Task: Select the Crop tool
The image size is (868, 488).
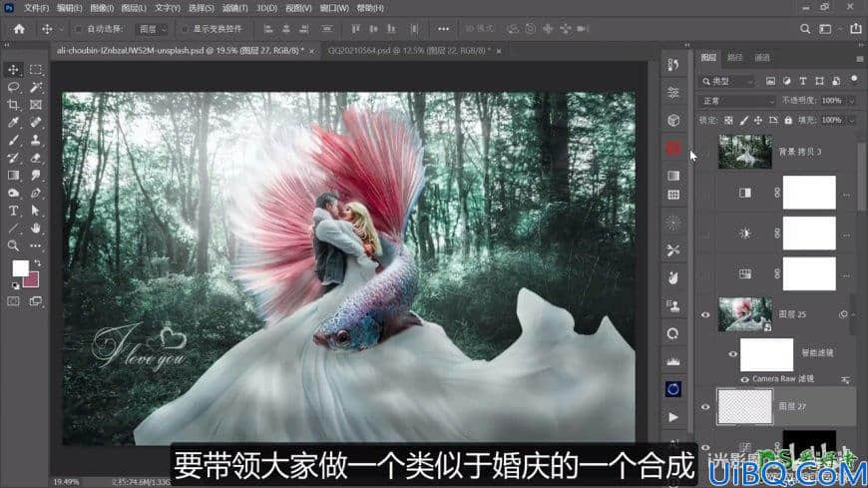Action: (x=13, y=105)
